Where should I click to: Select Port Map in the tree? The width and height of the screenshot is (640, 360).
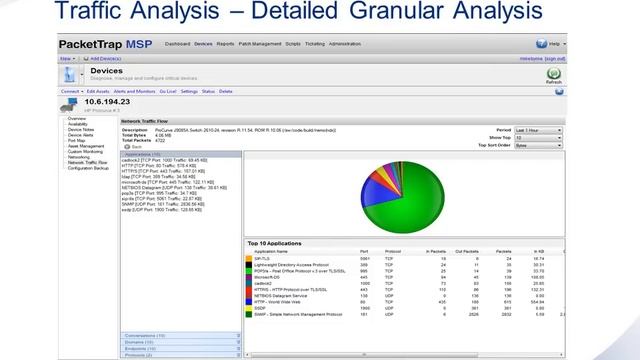click(76, 140)
